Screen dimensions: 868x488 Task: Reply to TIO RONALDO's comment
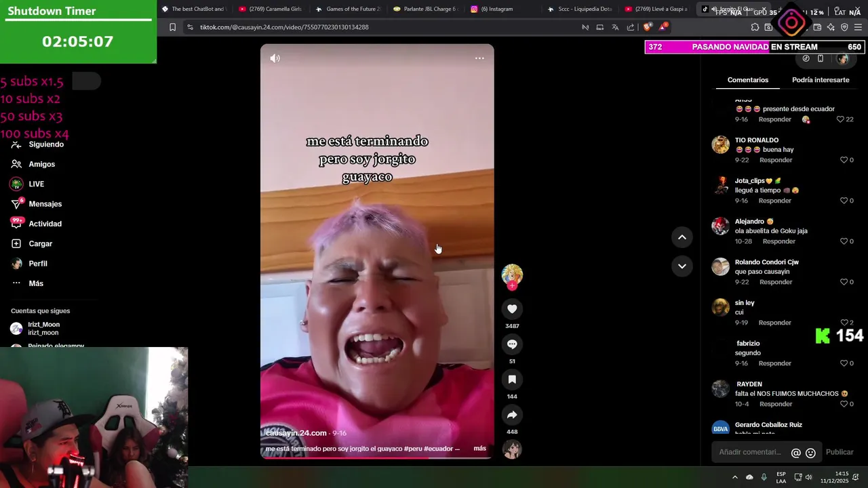coord(776,160)
